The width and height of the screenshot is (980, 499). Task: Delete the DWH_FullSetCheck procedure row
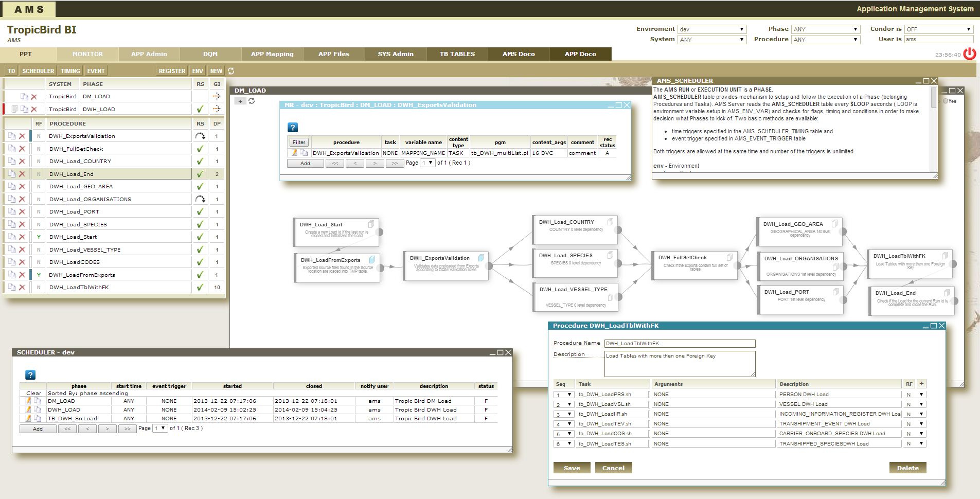[x=22, y=149]
